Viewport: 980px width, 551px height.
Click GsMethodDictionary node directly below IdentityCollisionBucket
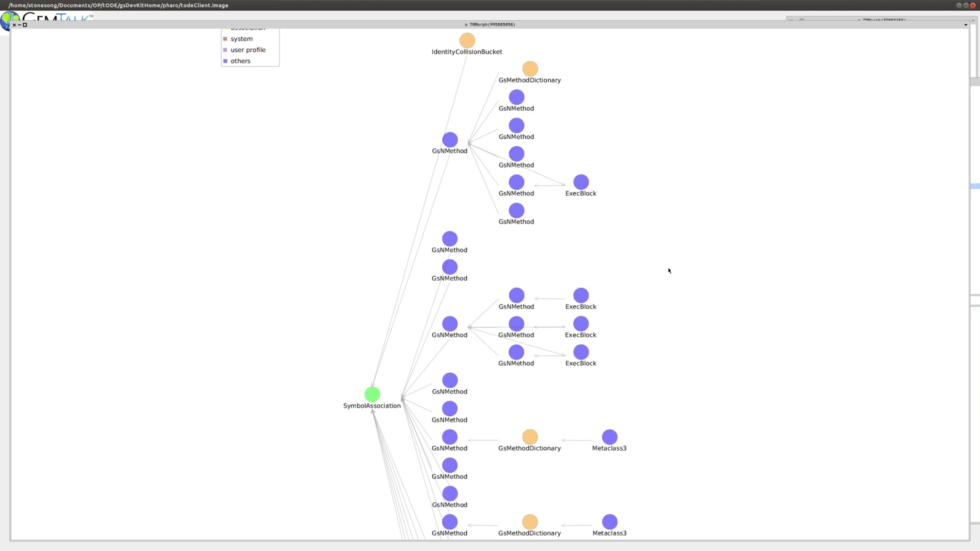click(530, 69)
